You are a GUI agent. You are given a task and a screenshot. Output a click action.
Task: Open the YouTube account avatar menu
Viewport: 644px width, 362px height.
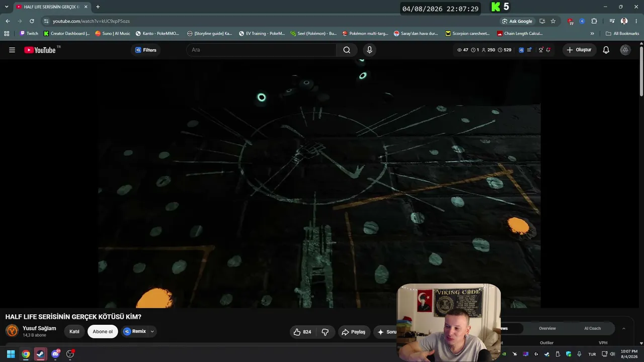pyautogui.click(x=625, y=50)
